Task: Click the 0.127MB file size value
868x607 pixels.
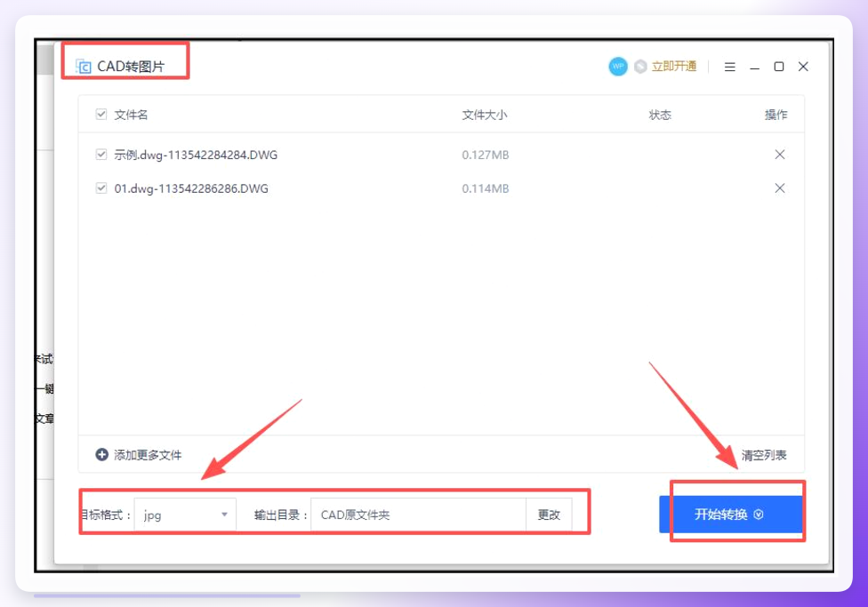Action: (486, 155)
